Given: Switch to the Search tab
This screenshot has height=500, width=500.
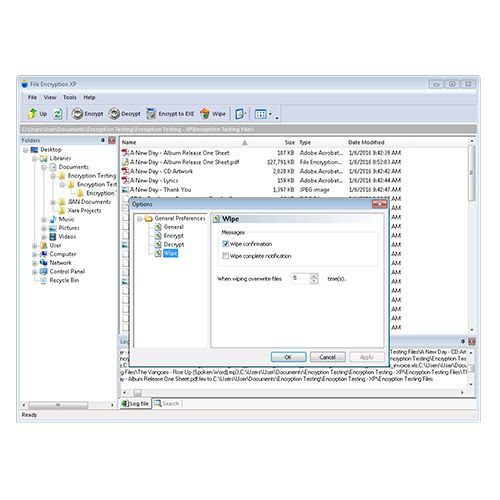Looking at the screenshot, I should pos(167,404).
